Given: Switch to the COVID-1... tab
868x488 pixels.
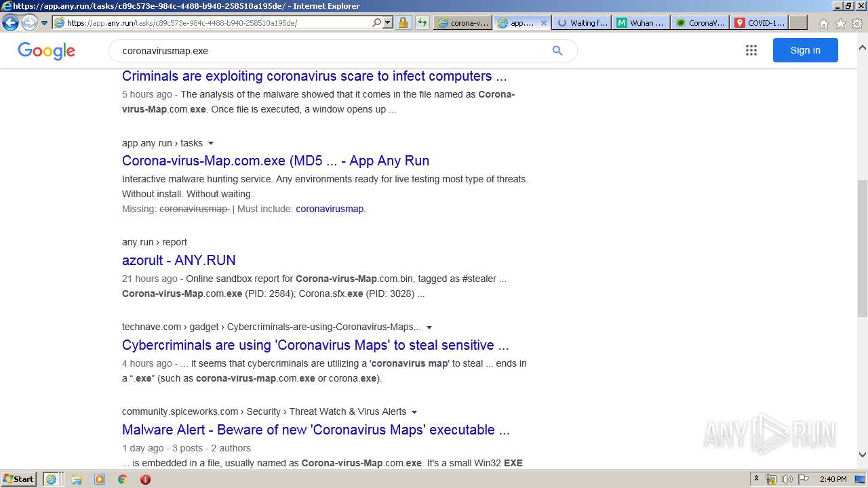Looking at the screenshot, I should (x=760, y=22).
